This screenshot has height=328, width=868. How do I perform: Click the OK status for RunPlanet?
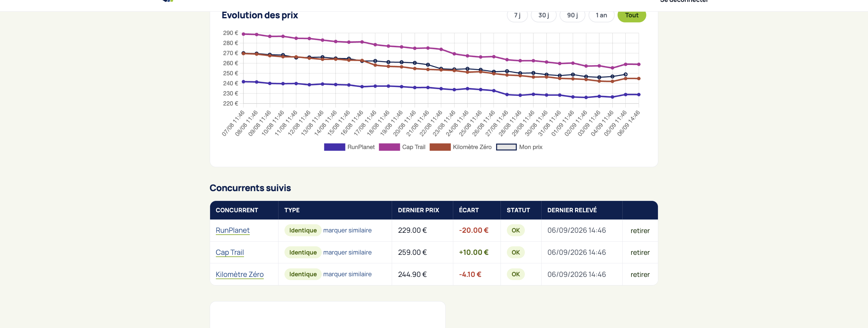point(516,230)
